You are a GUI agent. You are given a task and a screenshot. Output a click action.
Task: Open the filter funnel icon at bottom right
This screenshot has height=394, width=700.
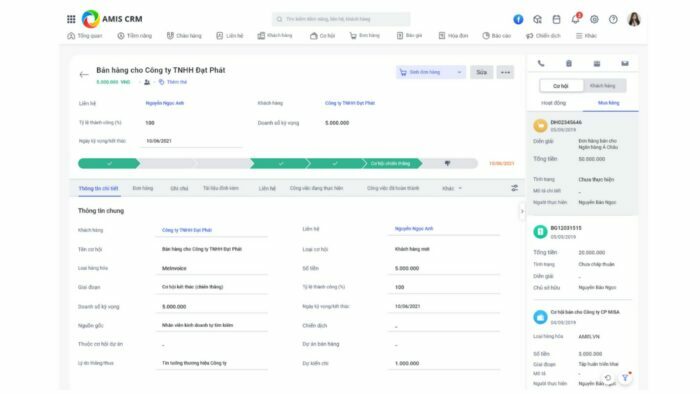pos(625,377)
